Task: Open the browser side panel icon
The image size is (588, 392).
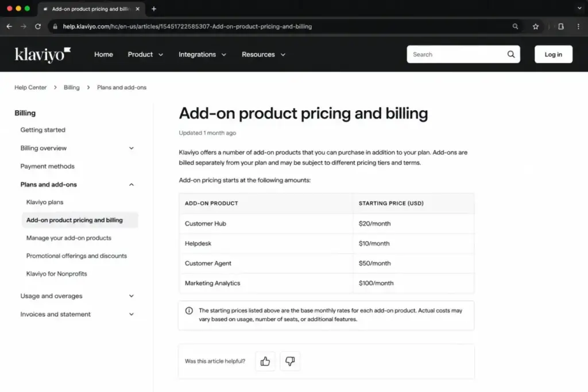Action: 561,26
